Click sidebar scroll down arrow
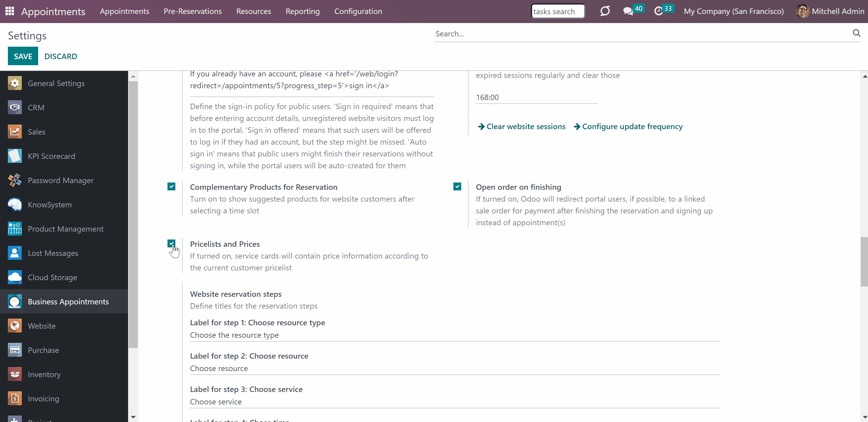 pos(134,417)
